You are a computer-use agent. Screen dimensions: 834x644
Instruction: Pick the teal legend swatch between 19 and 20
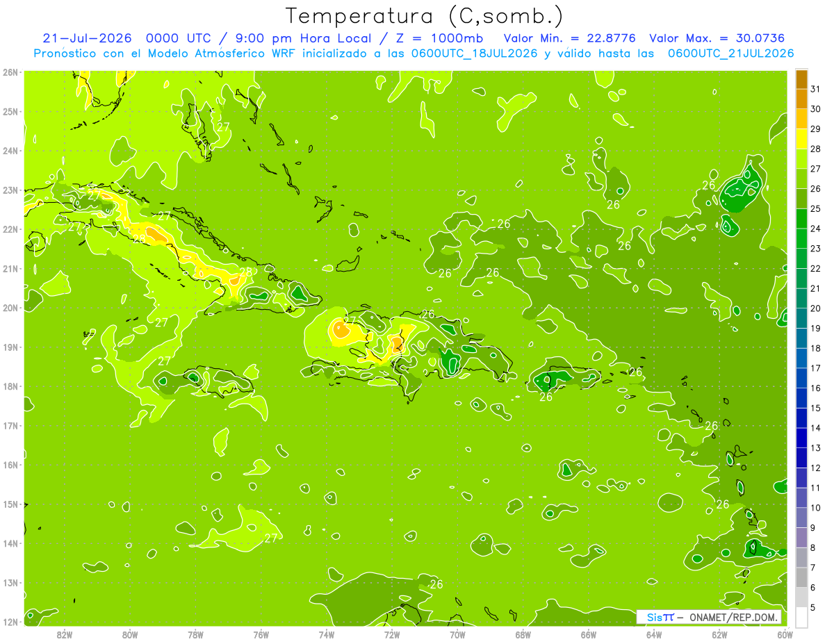click(x=802, y=319)
